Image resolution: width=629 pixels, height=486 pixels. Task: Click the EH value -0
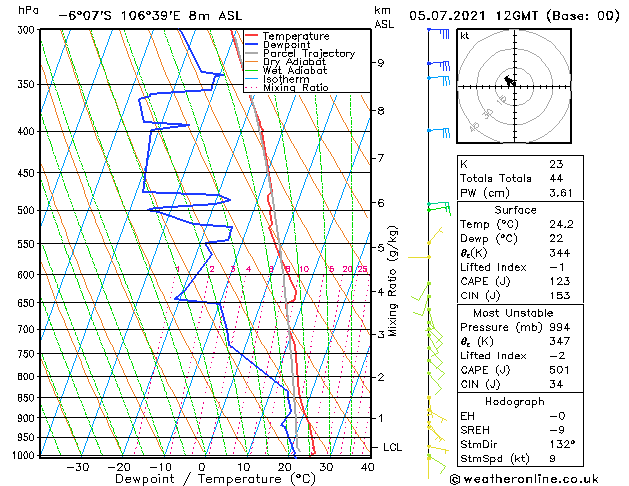pos(557,416)
